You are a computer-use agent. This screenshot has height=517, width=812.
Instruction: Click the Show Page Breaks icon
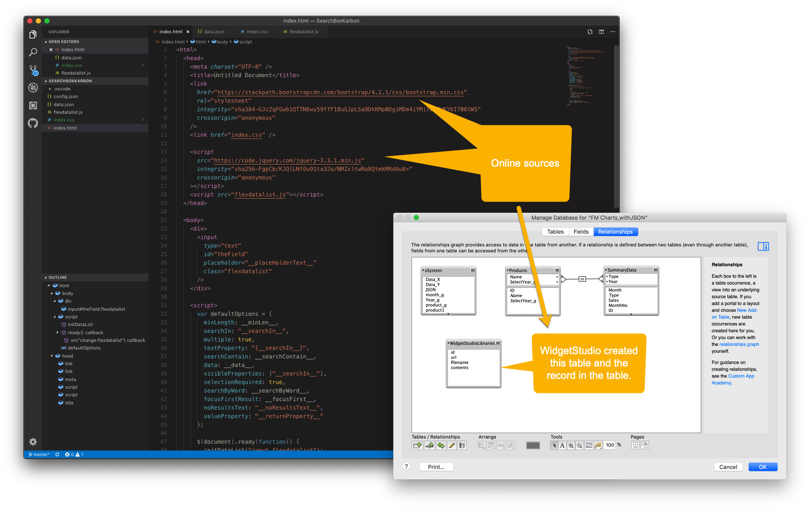click(x=635, y=445)
